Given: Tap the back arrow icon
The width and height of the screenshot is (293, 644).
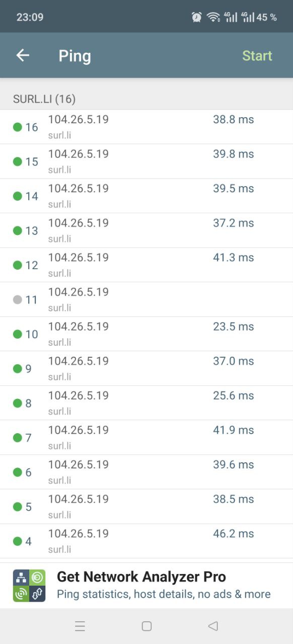Looking at the screenshot, I should tap(23, 55).
